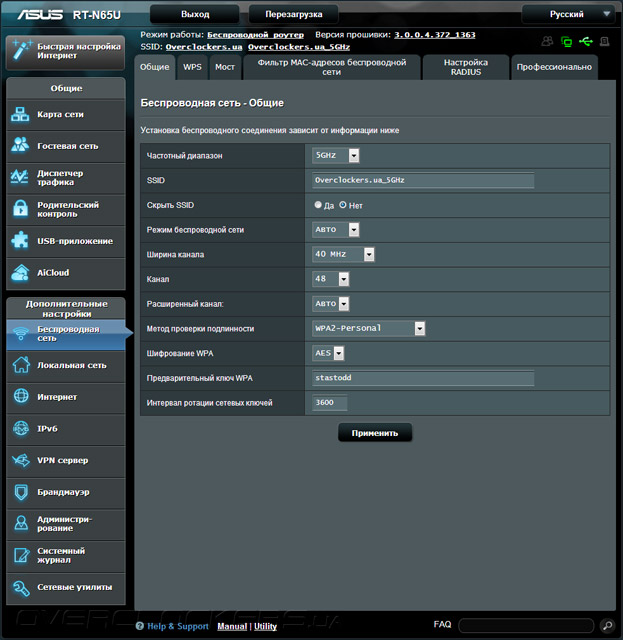The image size is (623, 640).
Task: Open 'Родительский контроль' menu item
Action: point(66,209)
